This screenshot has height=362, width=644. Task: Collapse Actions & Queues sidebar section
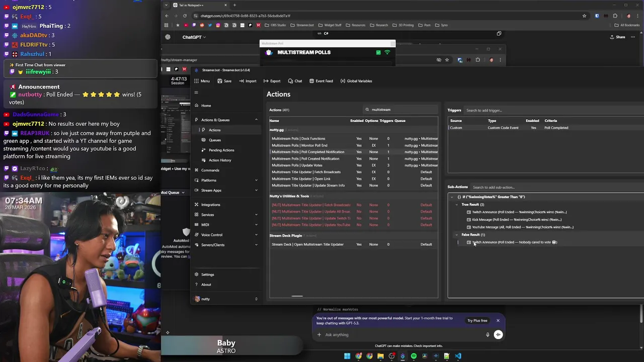pos(256,120)
